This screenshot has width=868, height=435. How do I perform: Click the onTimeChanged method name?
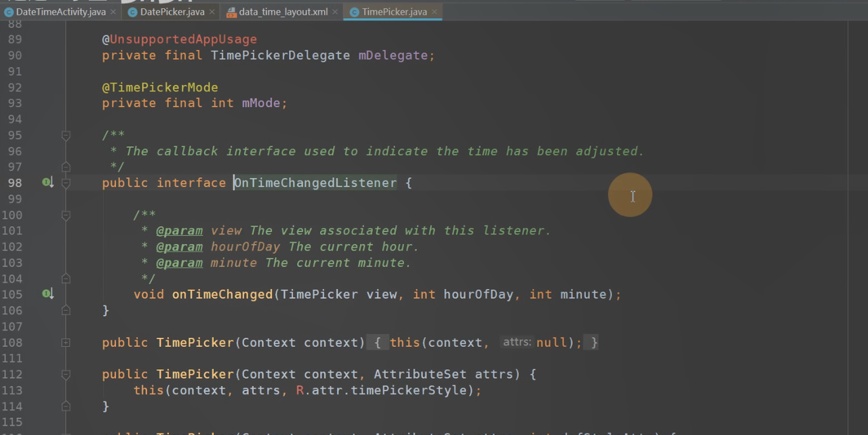point(222,294)
